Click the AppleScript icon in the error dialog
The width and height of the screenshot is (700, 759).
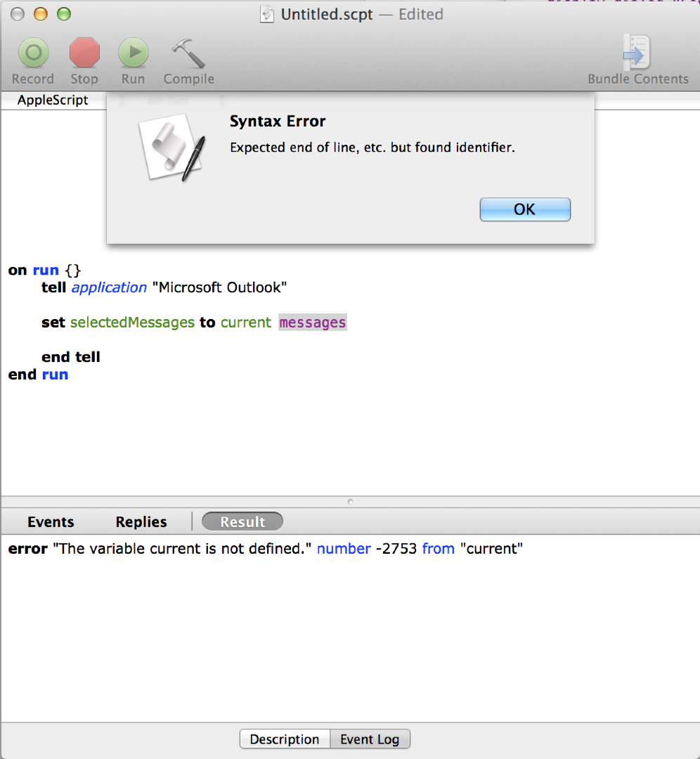pos(172,147)
